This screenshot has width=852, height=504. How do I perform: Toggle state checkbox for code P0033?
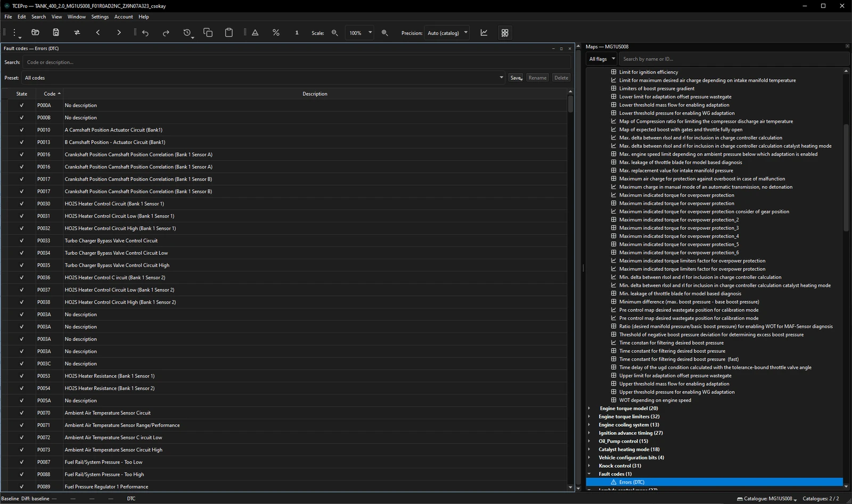point(22,241)
